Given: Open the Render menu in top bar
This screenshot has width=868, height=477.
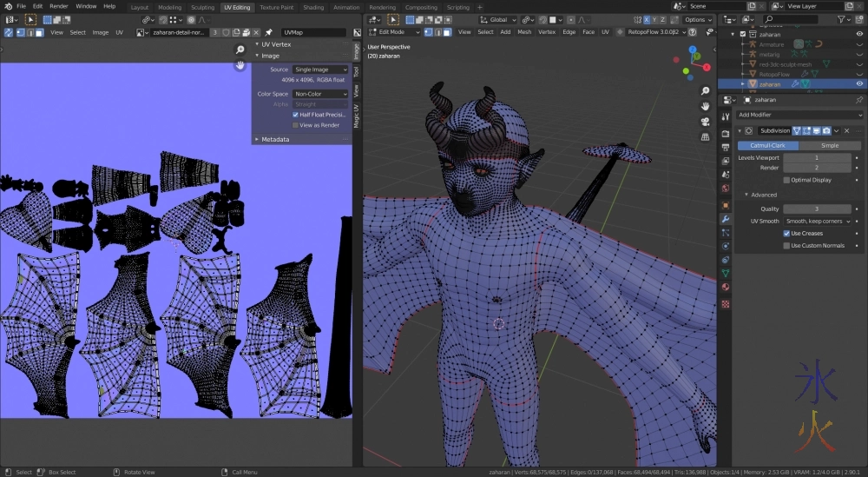Looking at the screenshot, I should click(58, 6).
